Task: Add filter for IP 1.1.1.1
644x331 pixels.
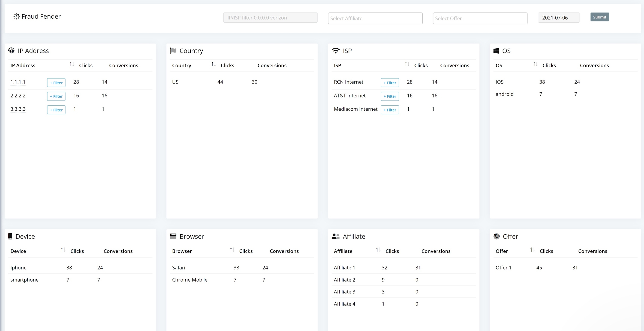Action: point(56,83)
